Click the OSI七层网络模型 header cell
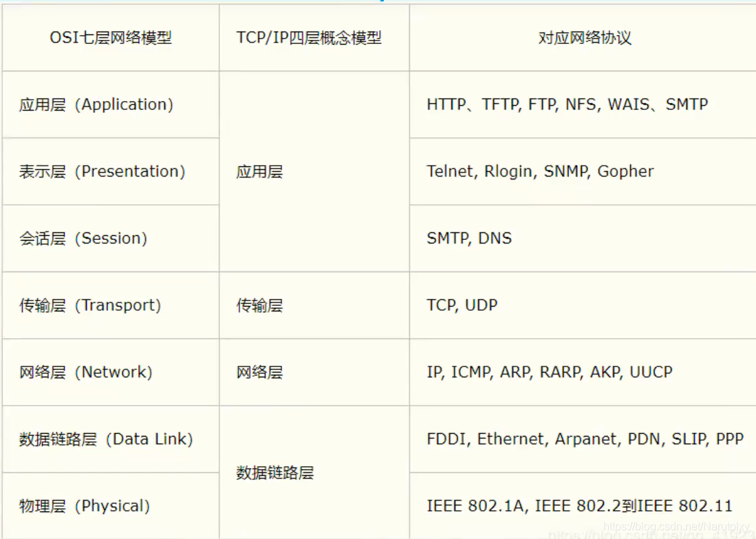 (111, 38)
